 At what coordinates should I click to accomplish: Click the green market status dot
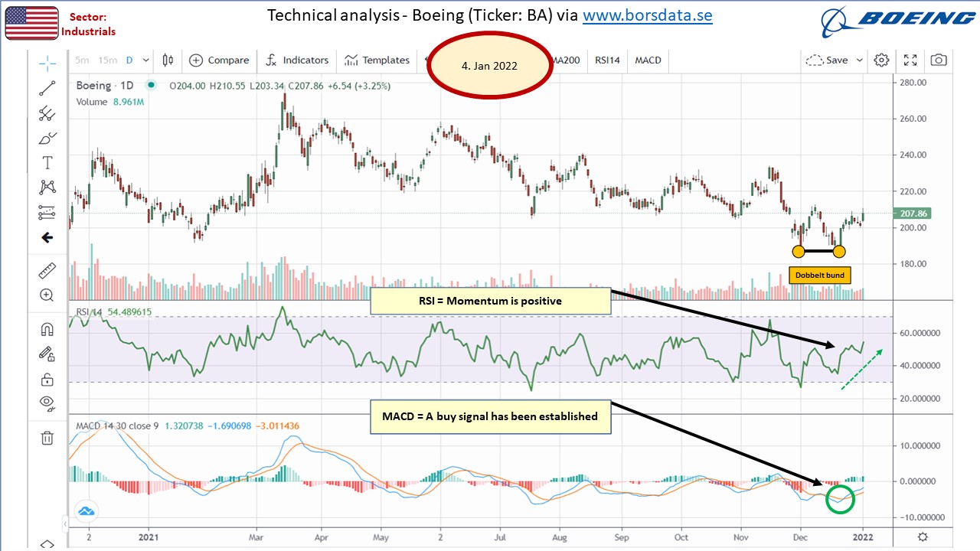[150, 86]
